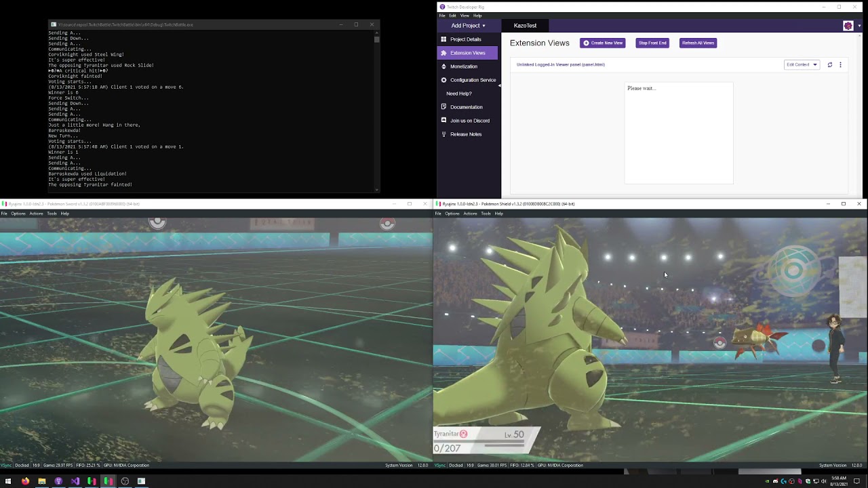The height and width of the screenshot is (488, 868).
Task: Open File menu in Pokemon Sword Ryujinx window
Action: point(4,213)
